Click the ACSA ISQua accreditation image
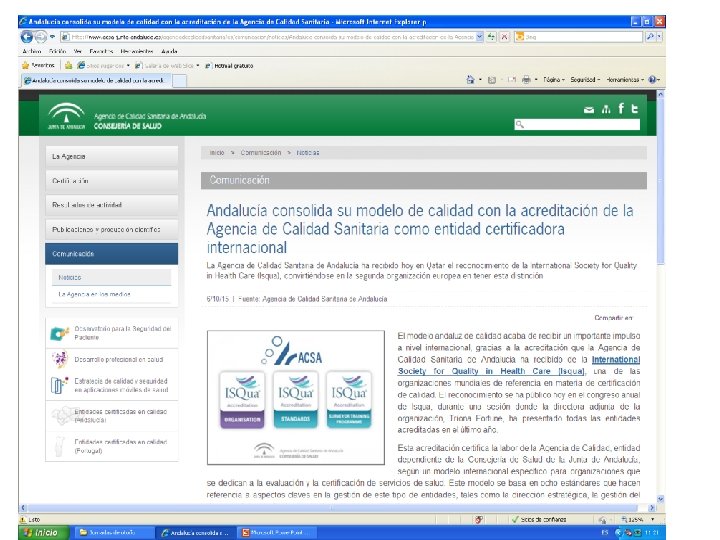Image resolution: width=720 pixels, height=540 pixels. point(296,397)
